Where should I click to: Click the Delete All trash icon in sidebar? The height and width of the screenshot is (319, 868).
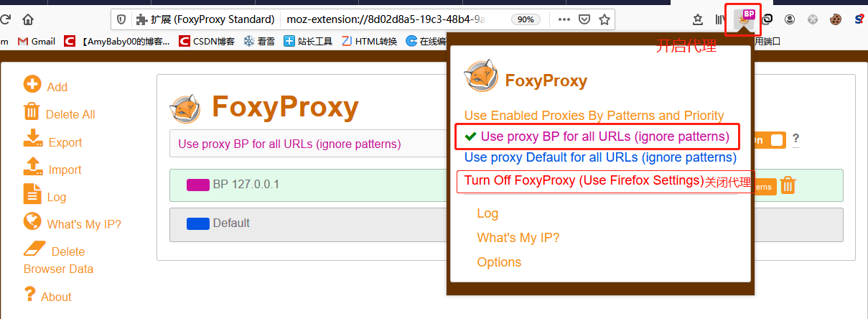coord(32,111)
